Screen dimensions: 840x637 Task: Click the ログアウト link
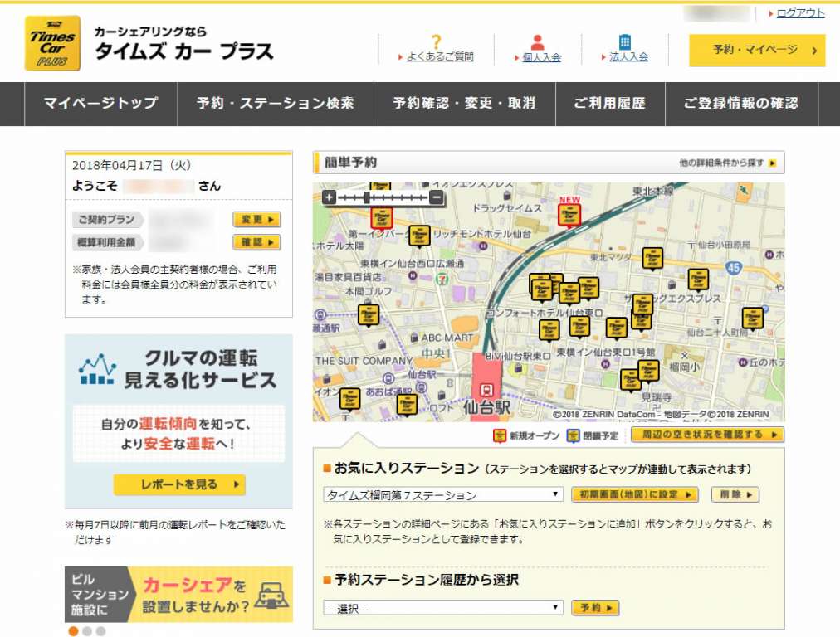coord(800,12)
